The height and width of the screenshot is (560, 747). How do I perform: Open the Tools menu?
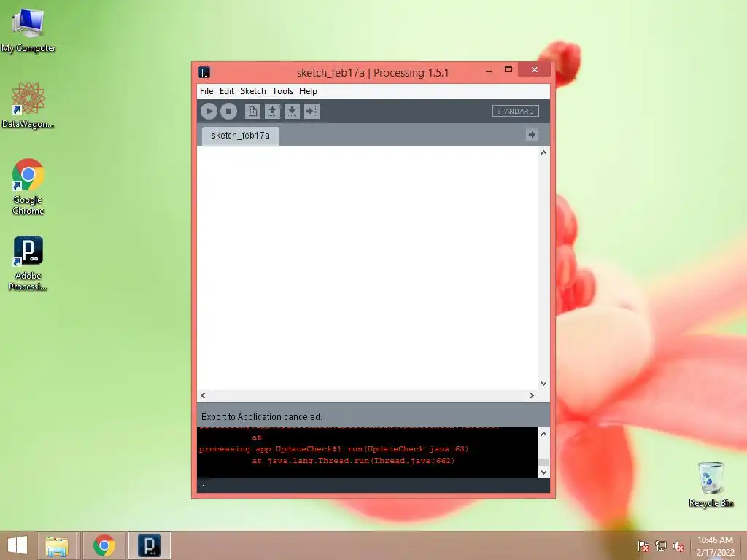[x=282, y=91]
